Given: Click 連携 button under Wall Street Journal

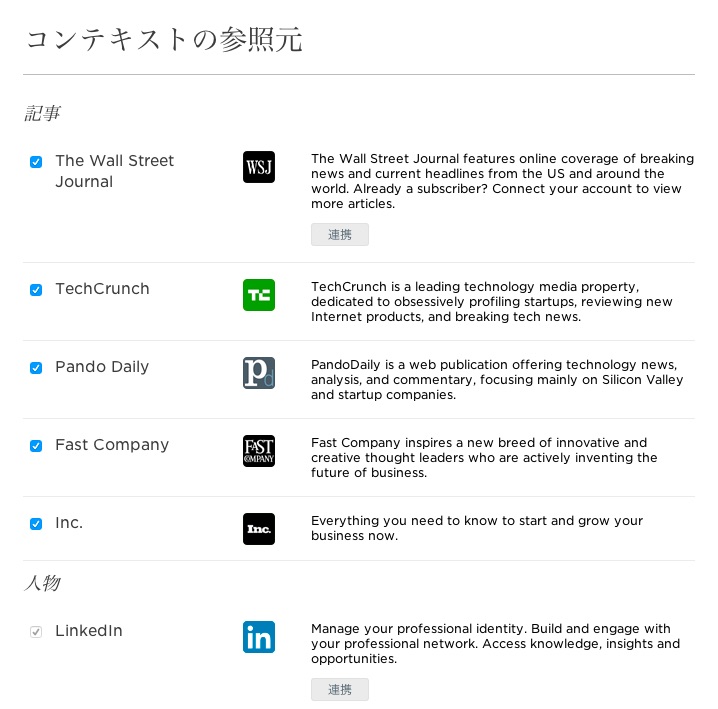Looking at the screenshot, I should (340, 235).
